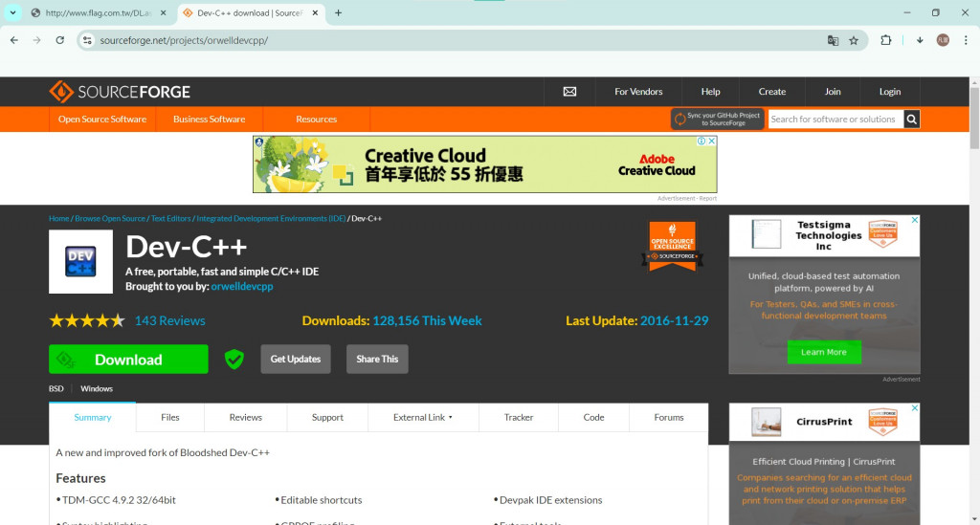Click Text Editors breadcrumb
This screenshot has height=525, width=980.
pos(170,218)
